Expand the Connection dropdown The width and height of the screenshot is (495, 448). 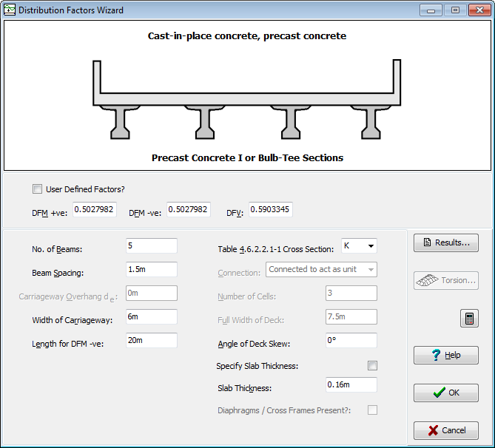coord(321,269)
